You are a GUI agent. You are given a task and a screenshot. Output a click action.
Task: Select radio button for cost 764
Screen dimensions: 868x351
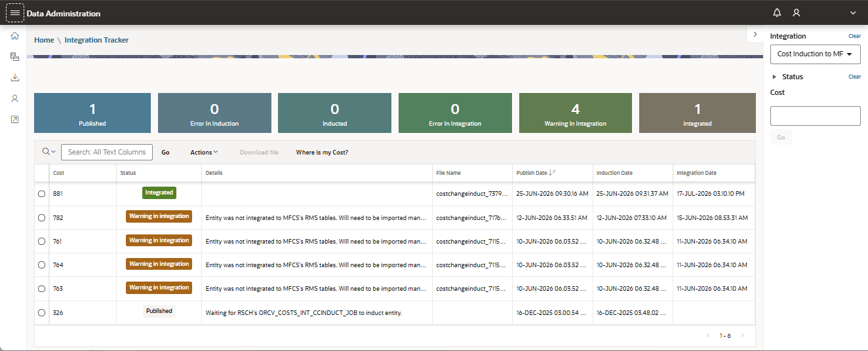pos(42,265)
